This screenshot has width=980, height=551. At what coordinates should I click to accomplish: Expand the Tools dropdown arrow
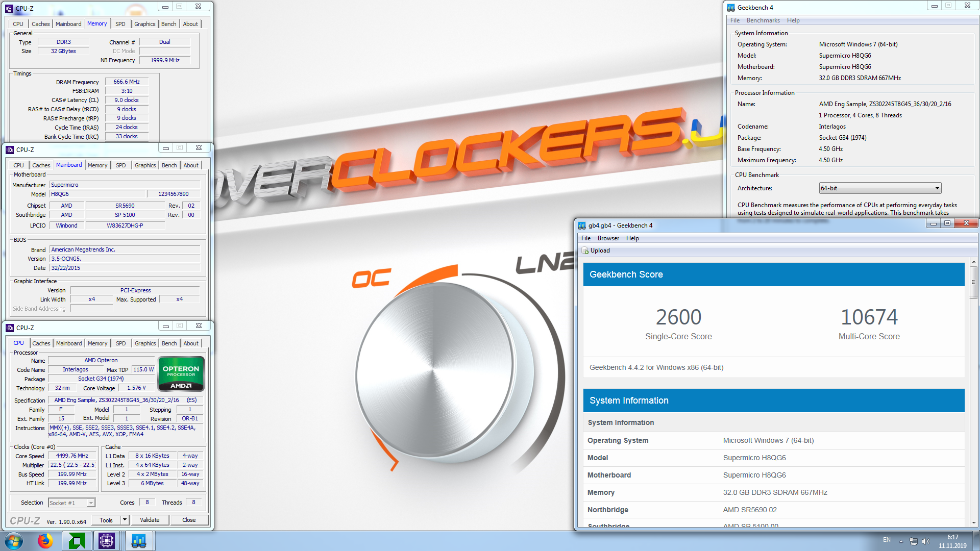125,520
